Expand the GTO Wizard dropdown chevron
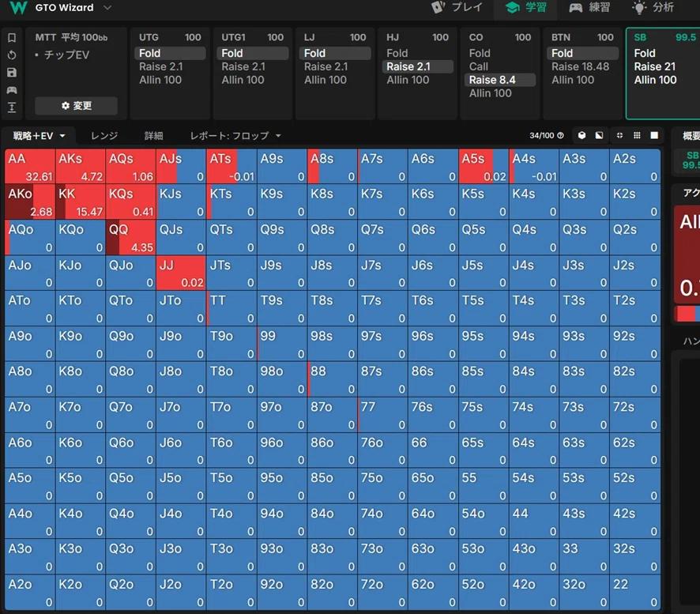 coord(107,8)
